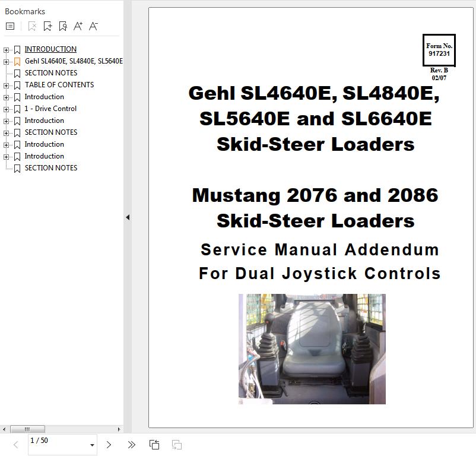Click bookmark icon beside 1 - Drive Control
476x456 pixels.
(17, 109)
